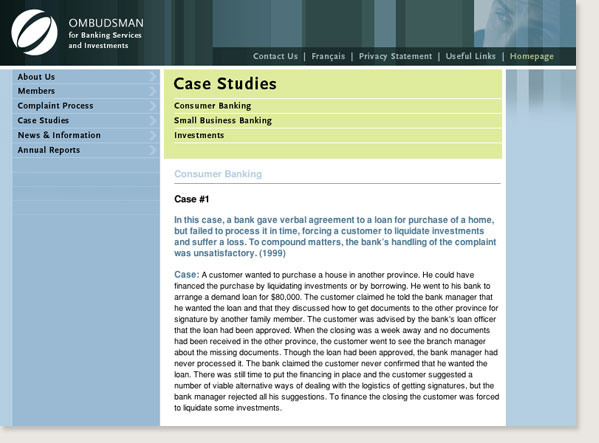Click the arrow beside Case Studies
599x443 pixels.
pyautogui.click(x=153, y=120)
